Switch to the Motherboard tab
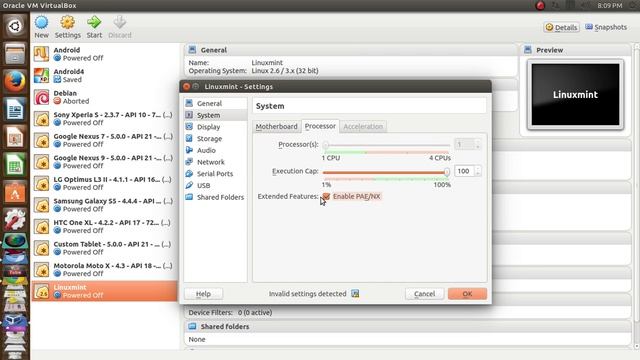640x360 pixels. click(x=276, y=127)
